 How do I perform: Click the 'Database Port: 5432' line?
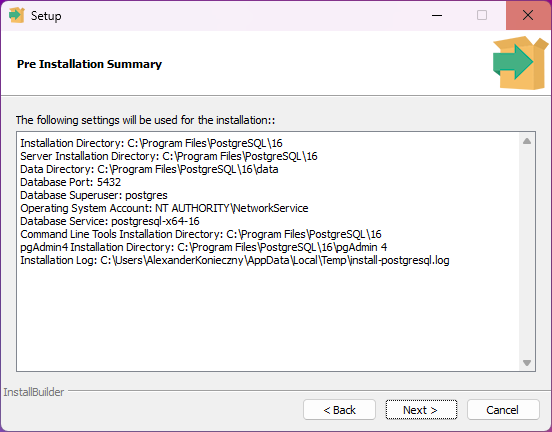70,182
